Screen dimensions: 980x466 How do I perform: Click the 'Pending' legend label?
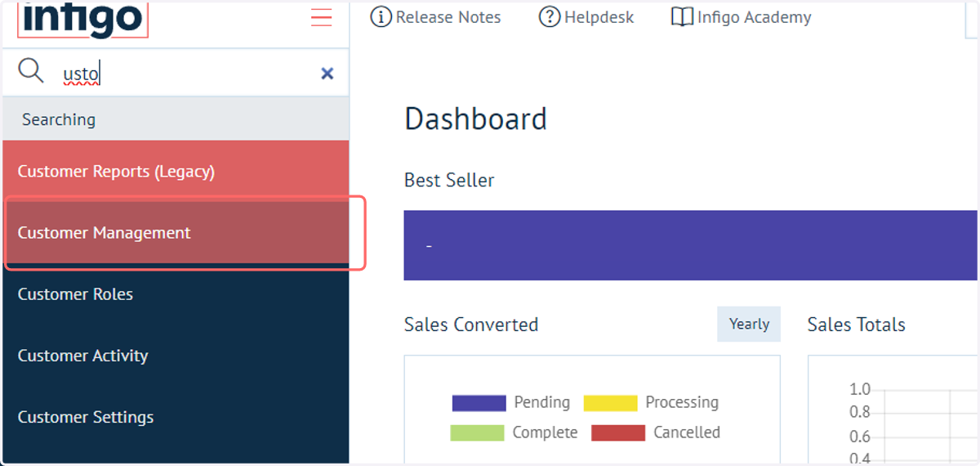(541, 402)
